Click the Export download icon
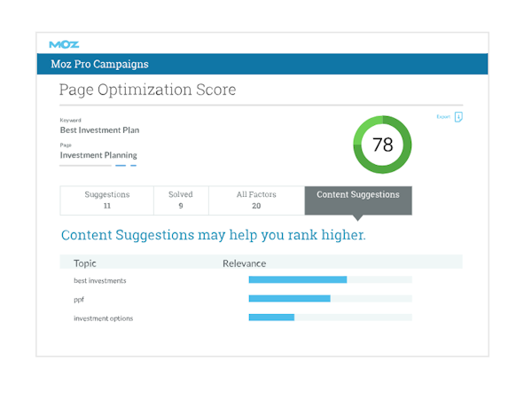This screenshot has width=532, height=408. tap(458, 117)
